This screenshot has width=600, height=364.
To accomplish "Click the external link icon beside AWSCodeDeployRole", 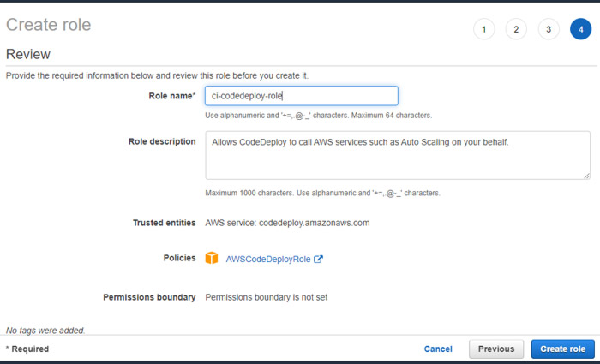I will [318, 259].
